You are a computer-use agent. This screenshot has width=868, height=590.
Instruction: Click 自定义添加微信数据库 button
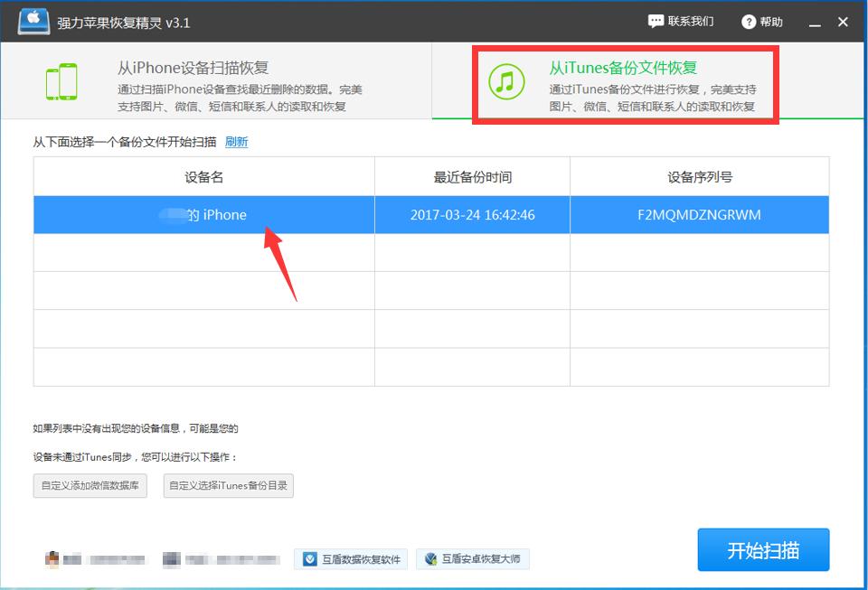pyautogui.click(x=90, y=485)
